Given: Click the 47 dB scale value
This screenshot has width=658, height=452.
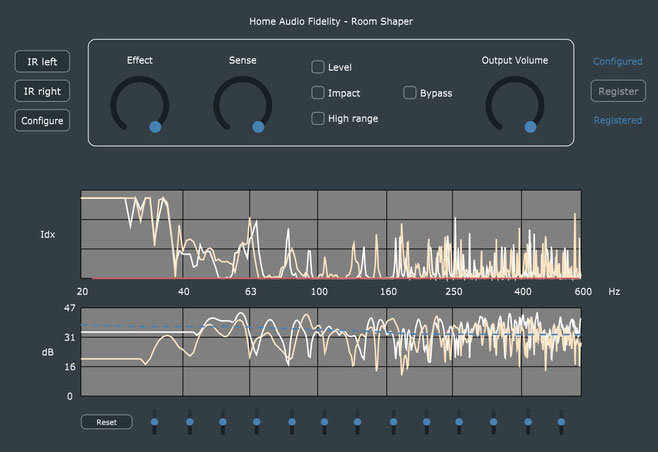Looking at the screenshot, I should (70, 308).
